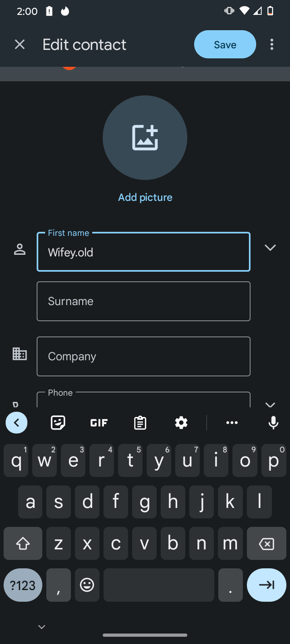Open the emoji picker key

point(87,585)
